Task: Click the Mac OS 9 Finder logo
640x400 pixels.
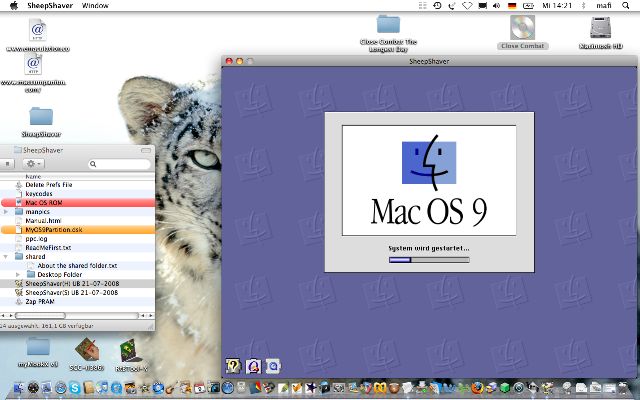Action: (x=429, y=162)
